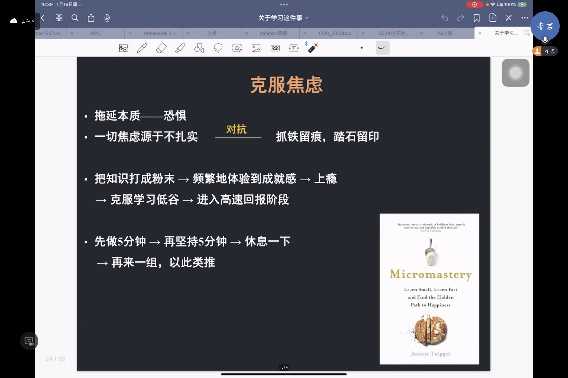The height and width of the screenshot is (378, 568).
Task: Click the Micromastery book cover image
Action: pos(429,289)
